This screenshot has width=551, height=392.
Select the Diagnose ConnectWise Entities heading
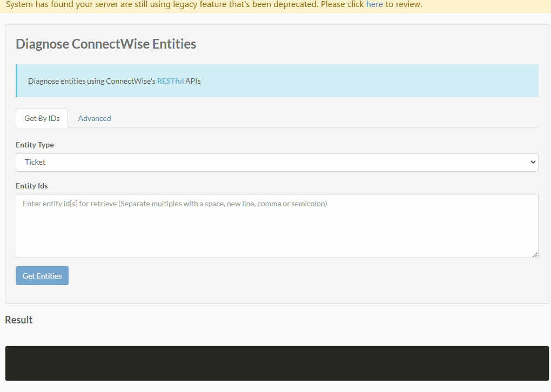(x=106, y=44)
